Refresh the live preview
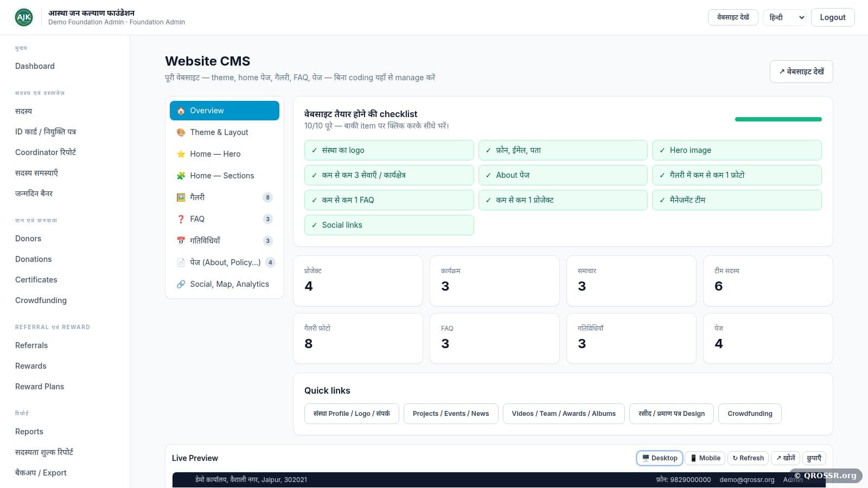This screenshot has height=488, width=868. (x=748, y=458)
